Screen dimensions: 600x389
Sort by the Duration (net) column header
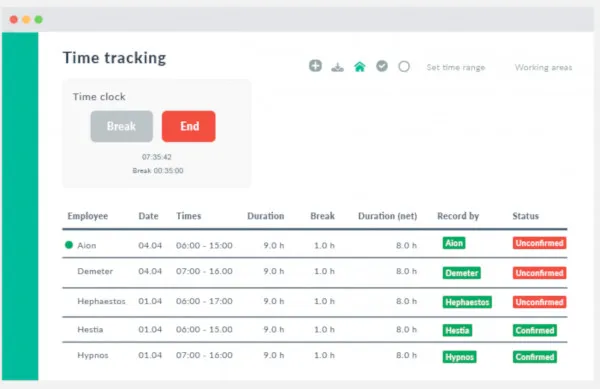[x=387, y=216]
